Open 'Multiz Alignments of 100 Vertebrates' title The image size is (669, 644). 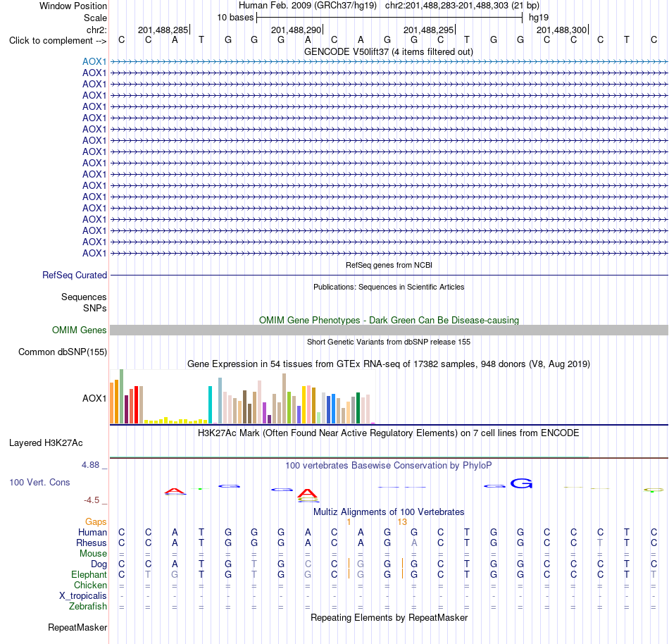point(389,512)
